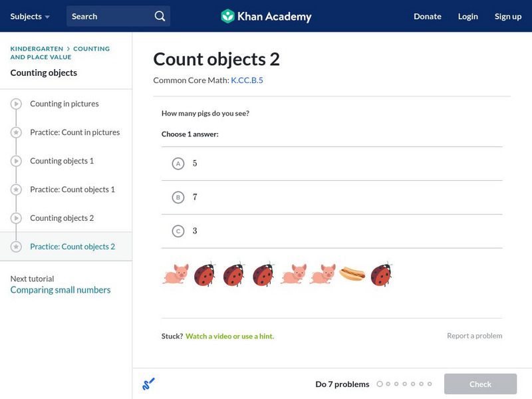Click the Donate link
532x399 pixels.
(x=428, y=16)
